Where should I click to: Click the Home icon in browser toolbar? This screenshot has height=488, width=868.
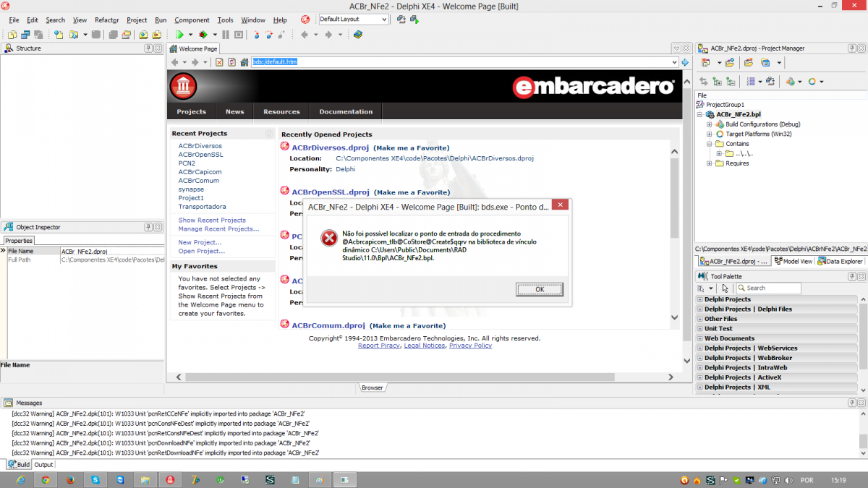(244, 62)
